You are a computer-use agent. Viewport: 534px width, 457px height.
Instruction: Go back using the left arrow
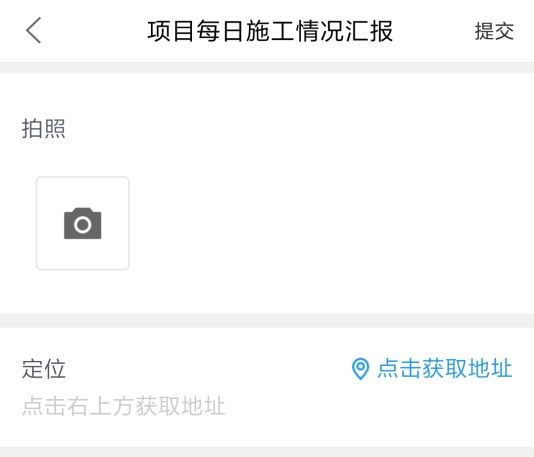(x=33, y=30)
